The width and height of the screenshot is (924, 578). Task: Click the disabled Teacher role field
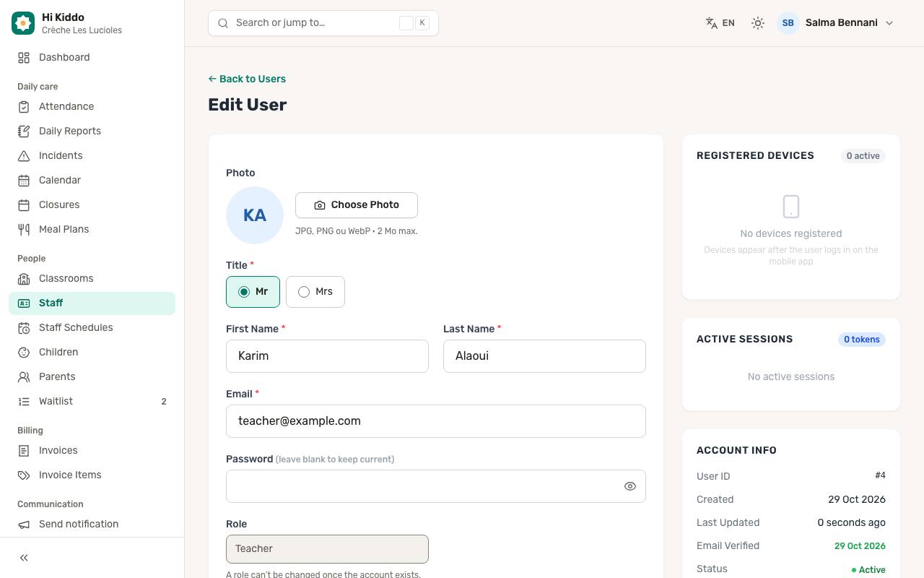pyautogui.click(x=327, y=549)
